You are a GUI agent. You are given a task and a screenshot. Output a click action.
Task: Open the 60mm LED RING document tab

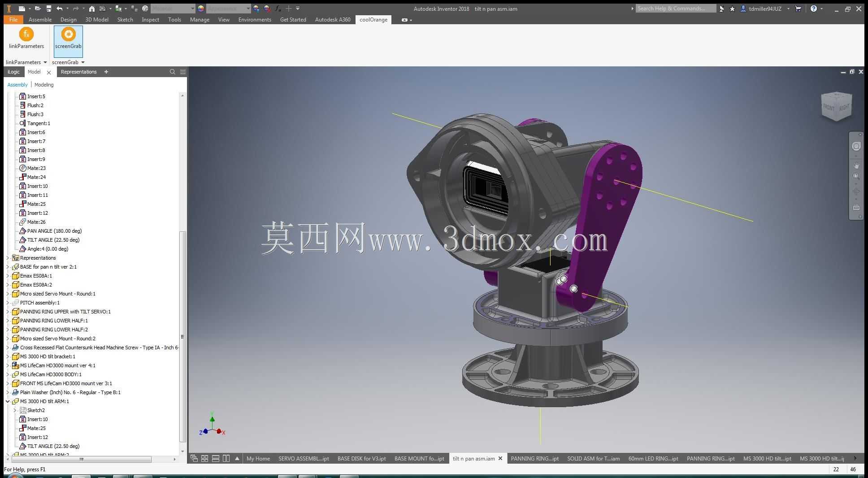pyautogui.click(x=653, y=458)
